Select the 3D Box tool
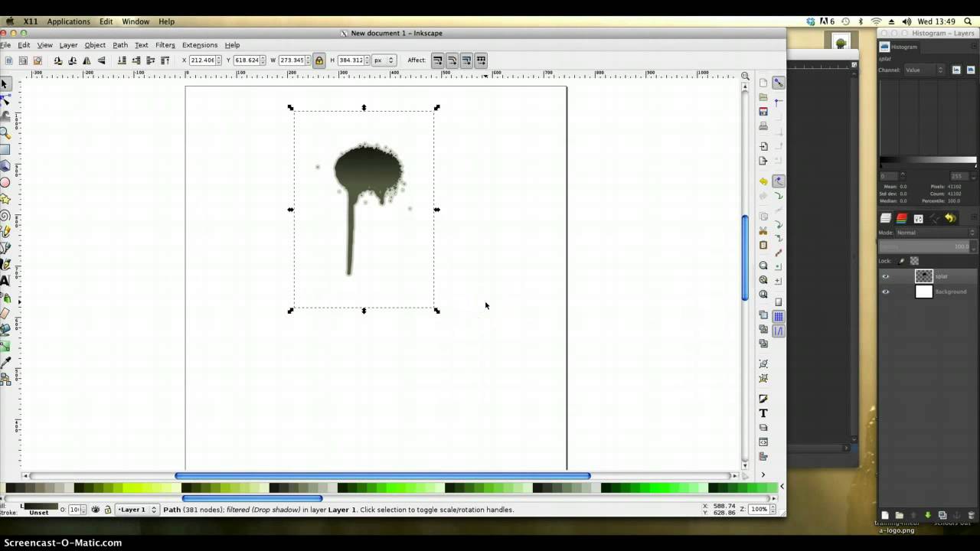980x551 pixels. click(x=5, y=166)
